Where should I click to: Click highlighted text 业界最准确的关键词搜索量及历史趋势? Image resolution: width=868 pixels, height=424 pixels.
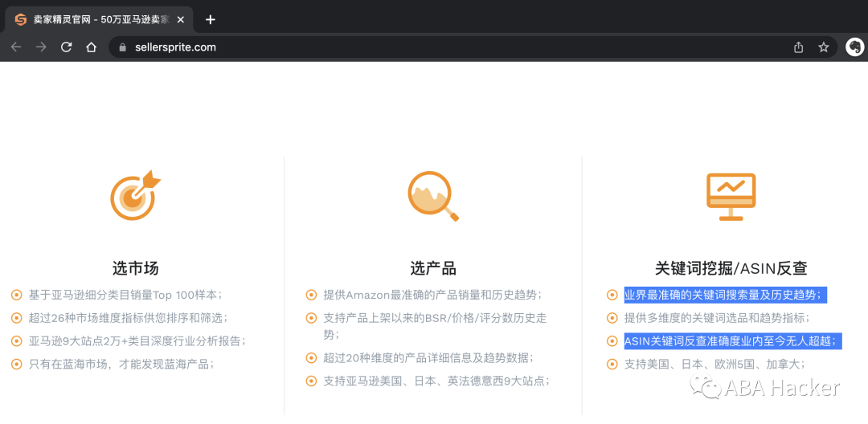(x=725, y=295)
